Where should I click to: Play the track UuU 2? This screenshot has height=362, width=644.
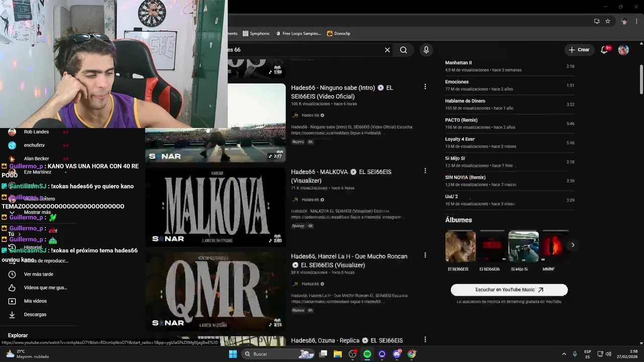click(510, 200)
